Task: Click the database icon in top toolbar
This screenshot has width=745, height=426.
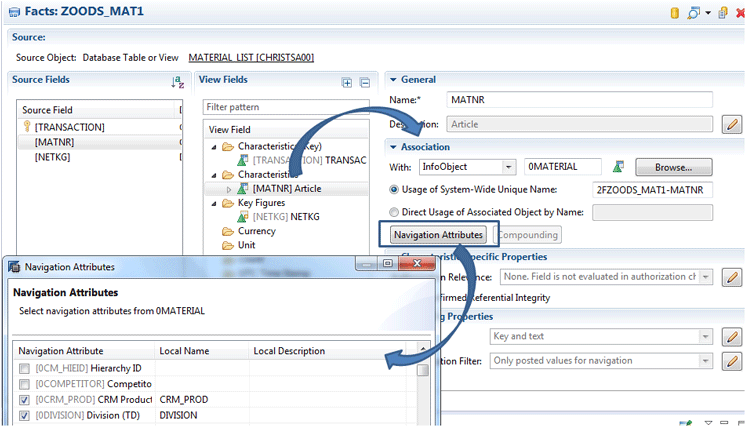Action: [x=675, y=13]
